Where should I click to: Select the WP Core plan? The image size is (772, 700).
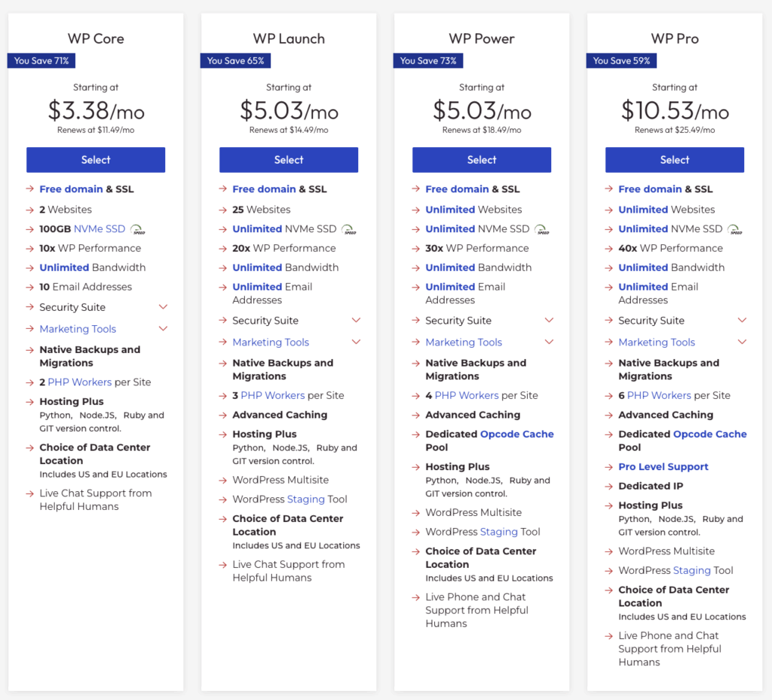(x=96, y=160)
